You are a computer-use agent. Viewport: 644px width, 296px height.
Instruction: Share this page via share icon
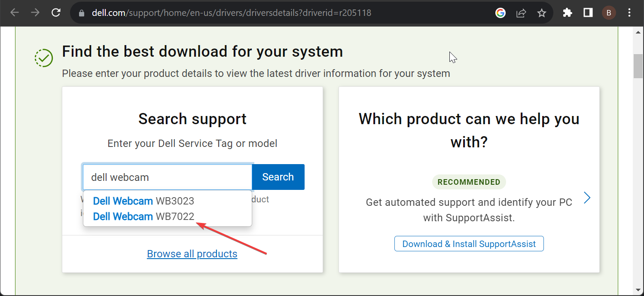[x=521, y=13]
